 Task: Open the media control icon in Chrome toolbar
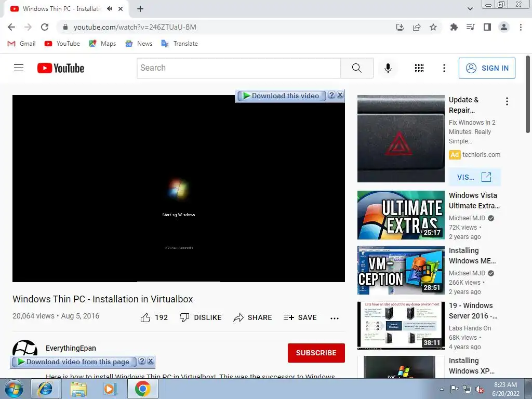click(470, 27)
